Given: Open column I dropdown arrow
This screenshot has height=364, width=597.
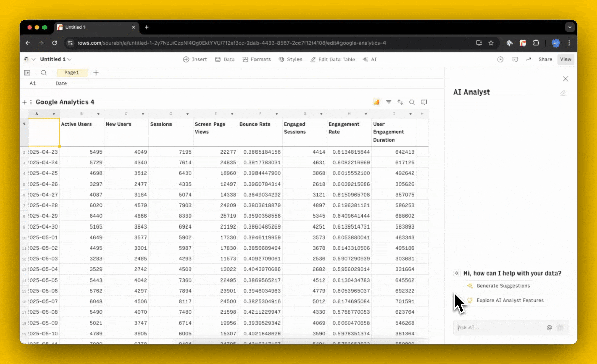Looking at the screenshot, I should [410, 114].
